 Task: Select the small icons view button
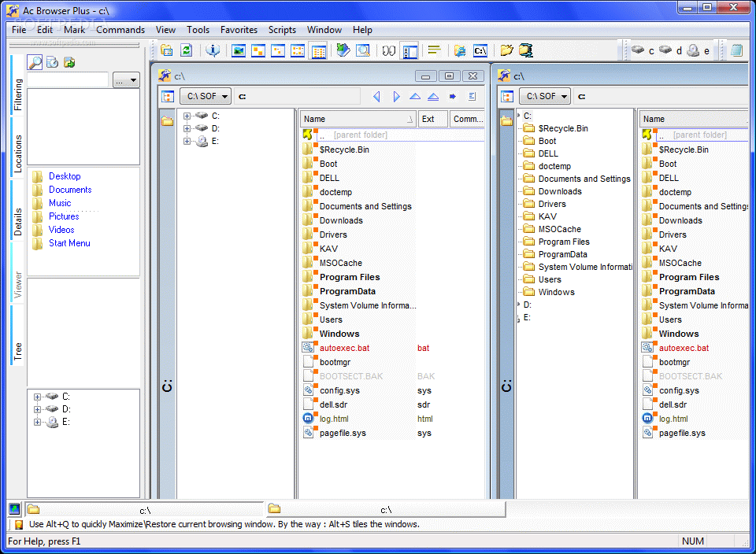[278, 50]
